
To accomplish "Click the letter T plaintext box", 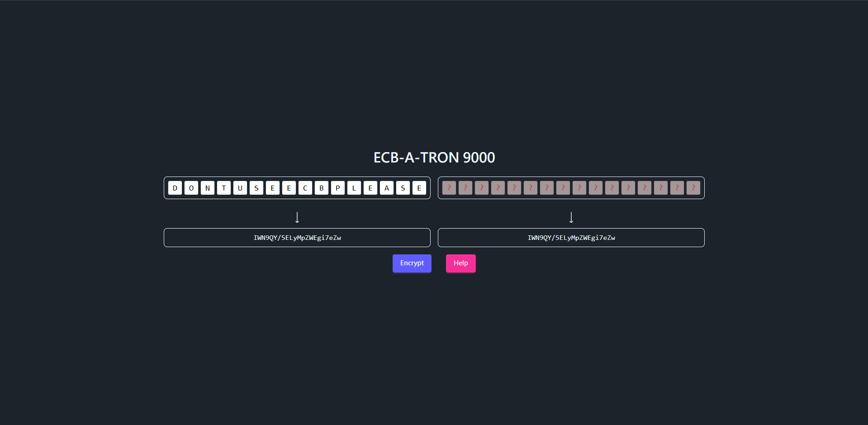I will [224, 188].
